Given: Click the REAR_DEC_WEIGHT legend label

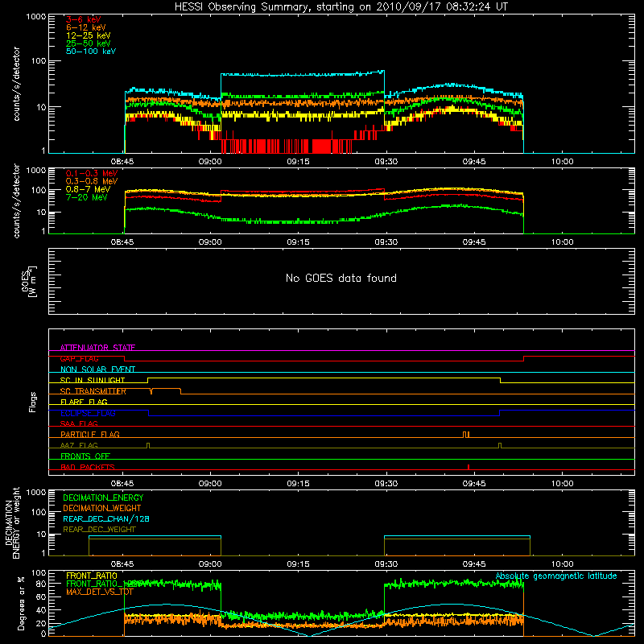Looking at the screenshot, I should tap(99, 530).
